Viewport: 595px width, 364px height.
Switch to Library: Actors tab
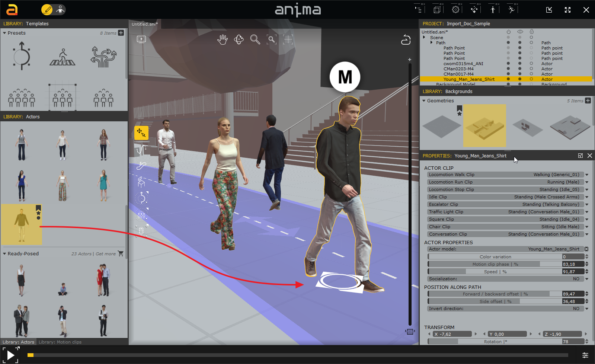(18, 342)
